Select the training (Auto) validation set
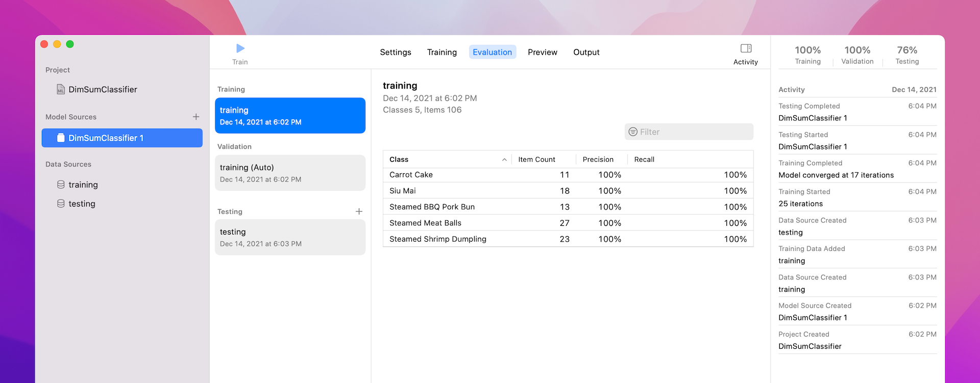 290,173
